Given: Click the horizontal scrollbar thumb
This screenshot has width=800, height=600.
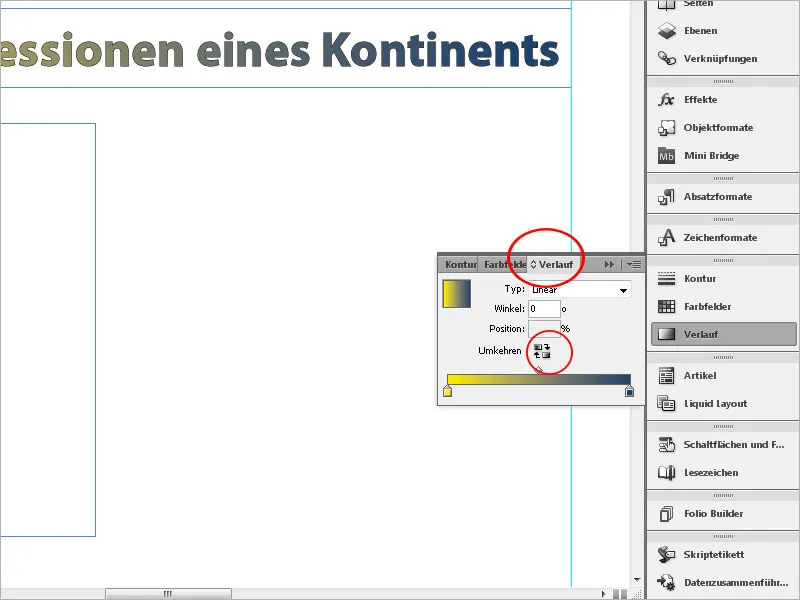Looking at the screenshot, I should [168, 594].
